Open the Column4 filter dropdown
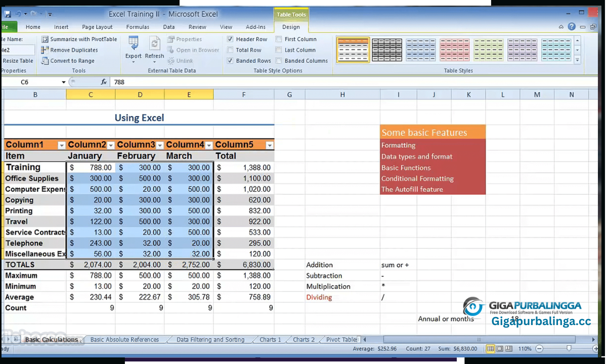 click(x=208, y=146)
